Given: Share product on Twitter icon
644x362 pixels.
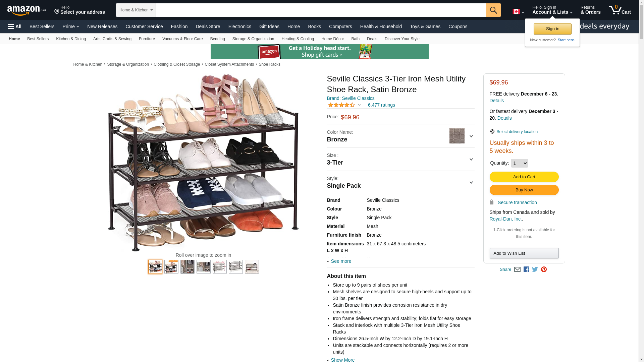Looking at the screenshot, I should coord(535,269).
